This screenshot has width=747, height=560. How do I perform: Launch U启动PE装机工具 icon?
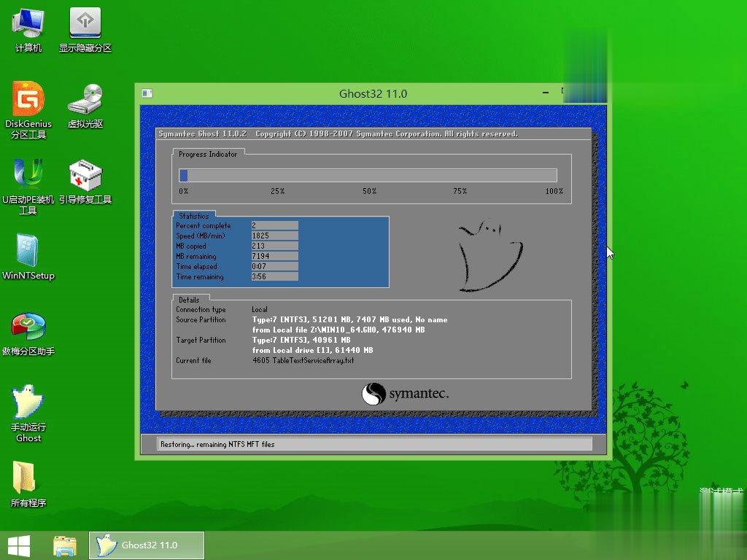pyautogui.click(x=28, y=187)
